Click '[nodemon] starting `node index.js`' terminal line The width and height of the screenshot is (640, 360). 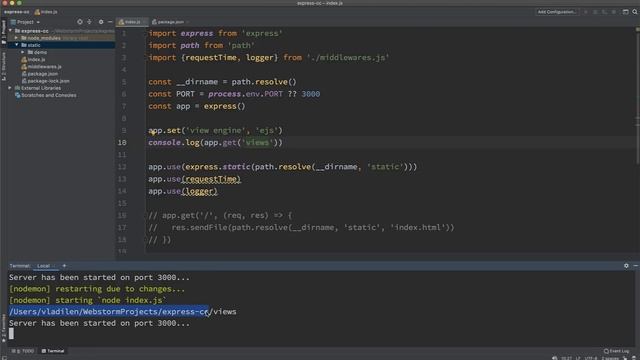point(87,300)
